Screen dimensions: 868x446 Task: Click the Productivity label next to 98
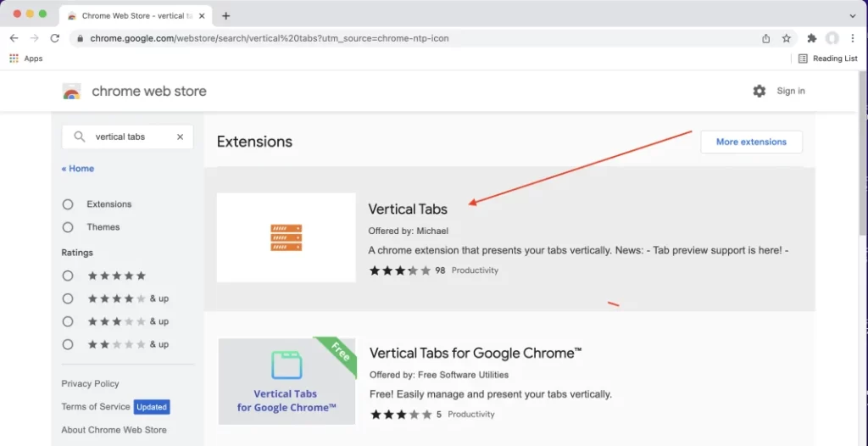click(x=475, y=270)
